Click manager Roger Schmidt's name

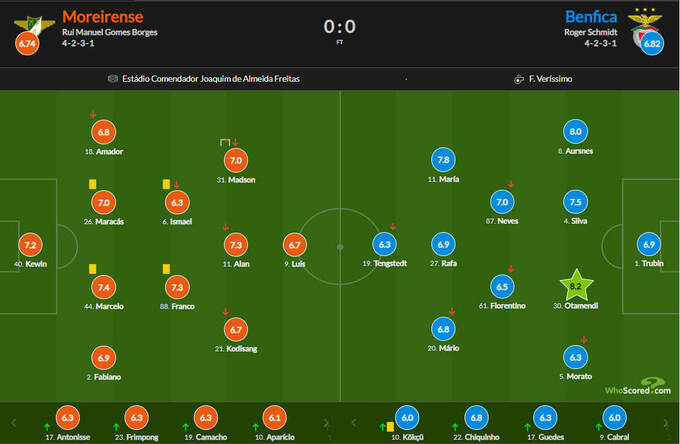[591, 33]
